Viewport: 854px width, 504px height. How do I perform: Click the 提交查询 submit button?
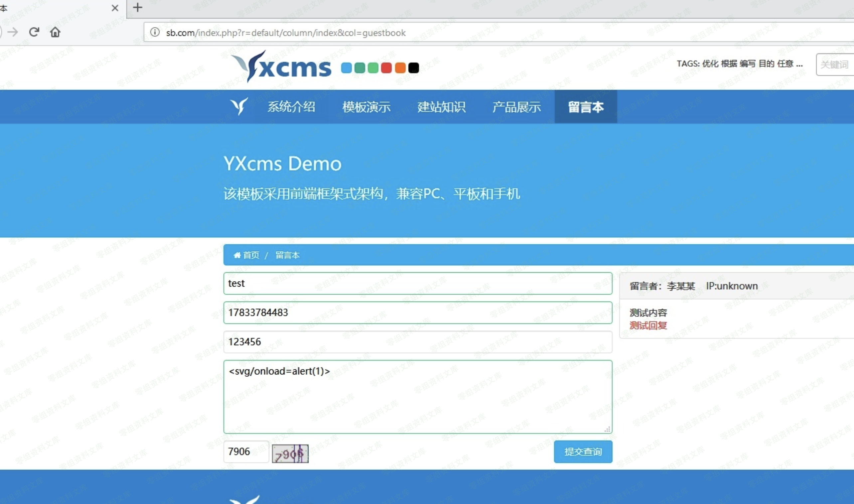(x=583, y=451)
